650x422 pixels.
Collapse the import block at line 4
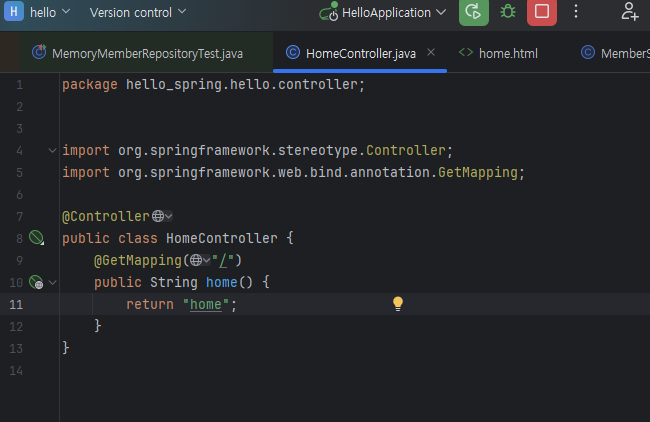(52, 150)
